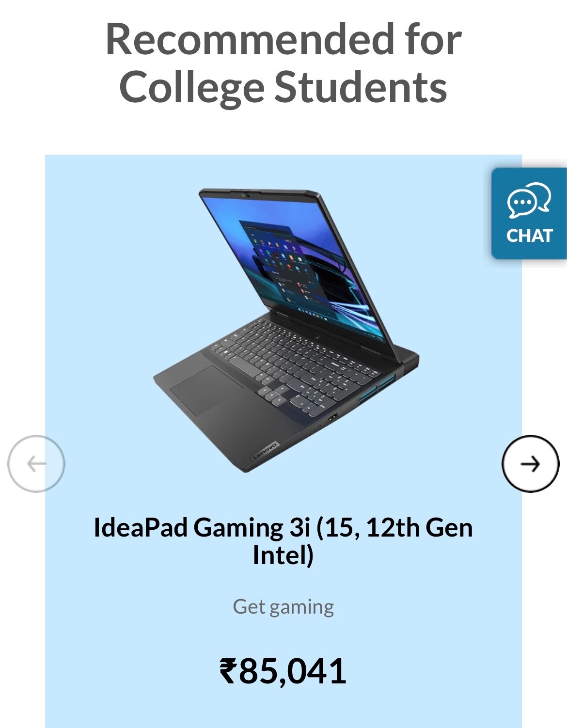Go back with previous carousel arrow
Screen dimensions: 567x728
pyautogui.click(x=36, y=464)
